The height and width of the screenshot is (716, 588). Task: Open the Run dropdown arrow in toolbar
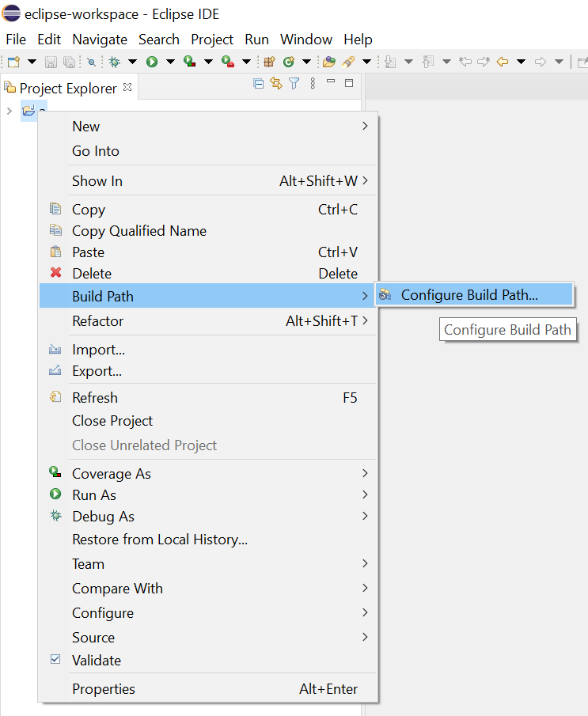pyautogui.click(x=170, y=62)
